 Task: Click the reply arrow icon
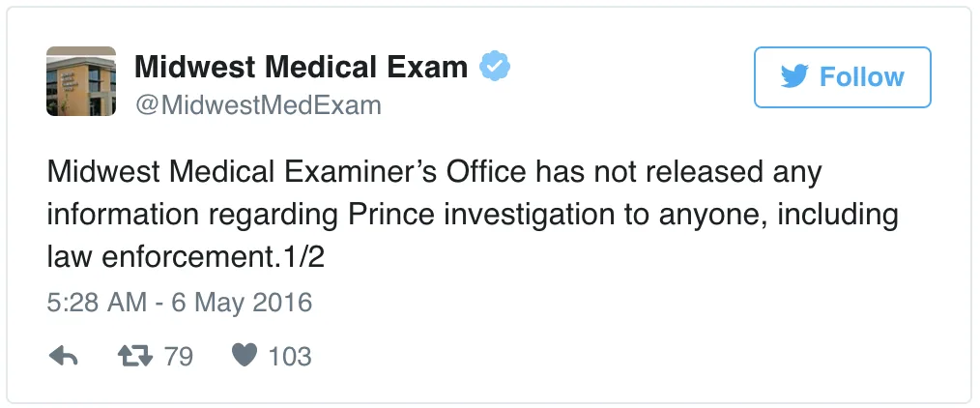coord(63,357)
